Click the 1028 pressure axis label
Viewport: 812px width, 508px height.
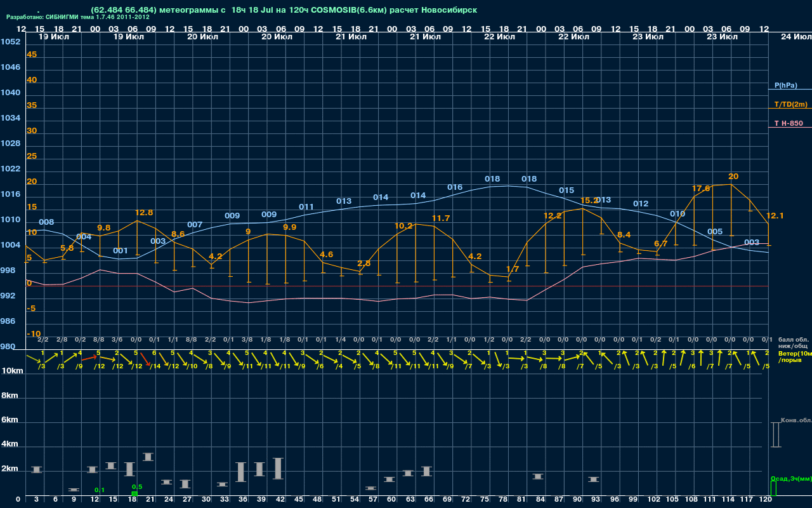[x=10, y=144]
